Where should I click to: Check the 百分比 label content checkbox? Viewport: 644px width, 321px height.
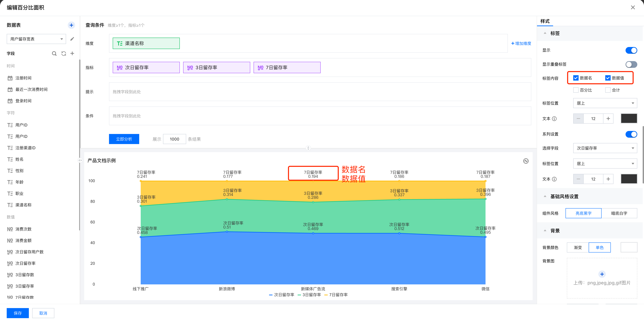[576, 90]
